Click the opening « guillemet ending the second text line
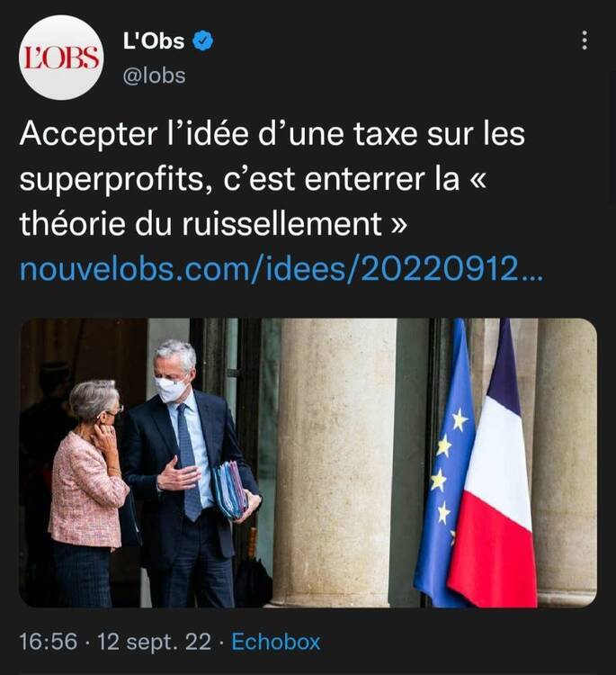This screenshot has width=616, height=675. (x=477, y=179)
